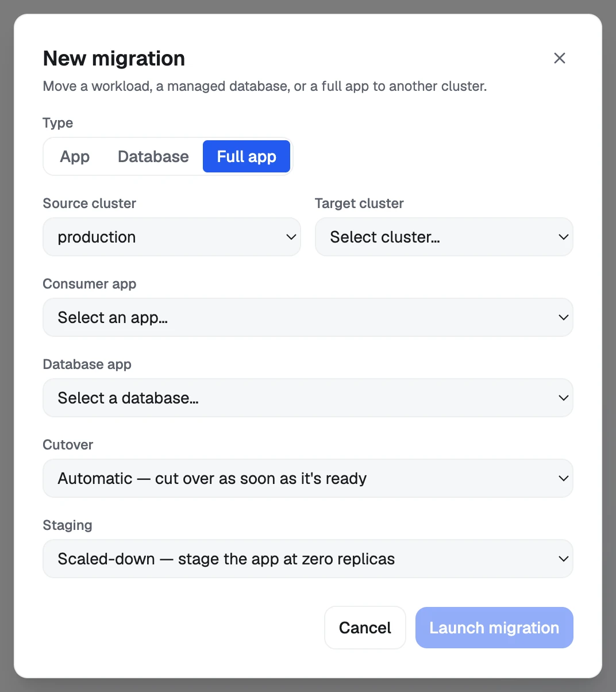Open the Source cluster dropdown

(x=172, y=237)
